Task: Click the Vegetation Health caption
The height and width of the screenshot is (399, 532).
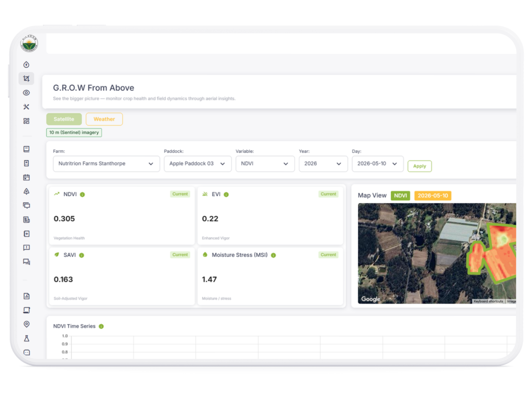Action: click(69, 238)
